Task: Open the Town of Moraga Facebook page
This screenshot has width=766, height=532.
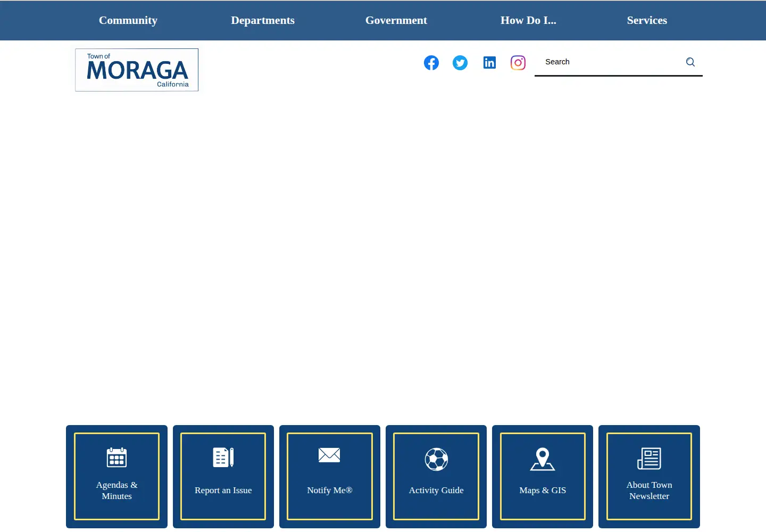Action: [x=431, y=63]
